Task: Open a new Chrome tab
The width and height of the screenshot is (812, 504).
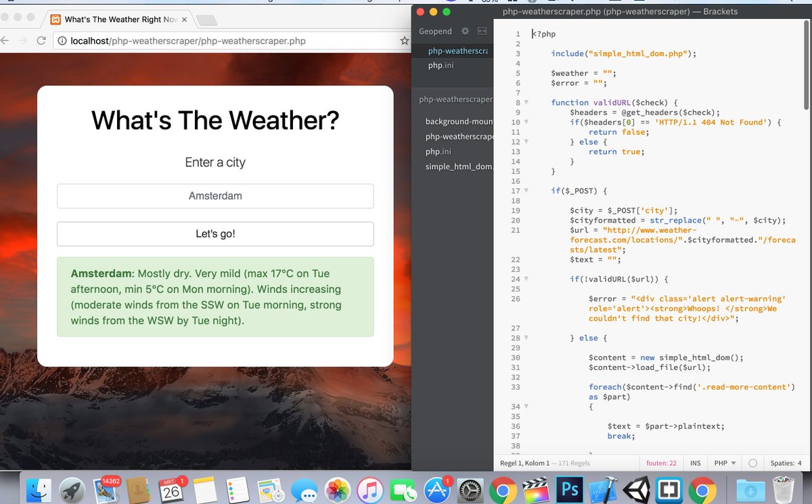Action: (x=206, y=20)
